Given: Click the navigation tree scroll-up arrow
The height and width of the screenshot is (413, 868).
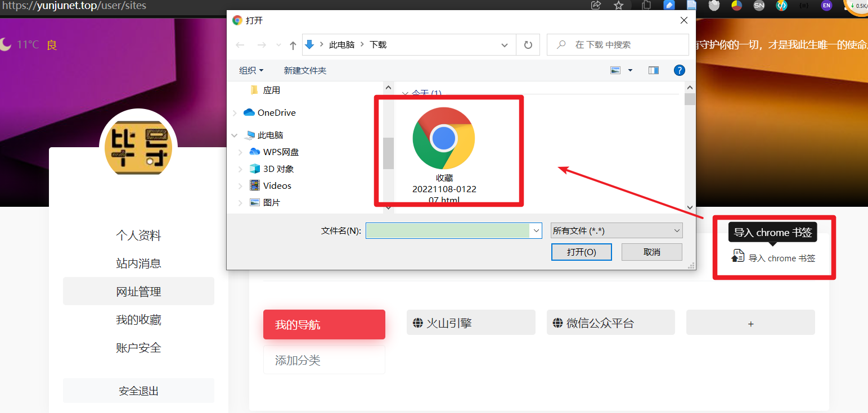Looking at the screenshot, I should pos(388,88).
